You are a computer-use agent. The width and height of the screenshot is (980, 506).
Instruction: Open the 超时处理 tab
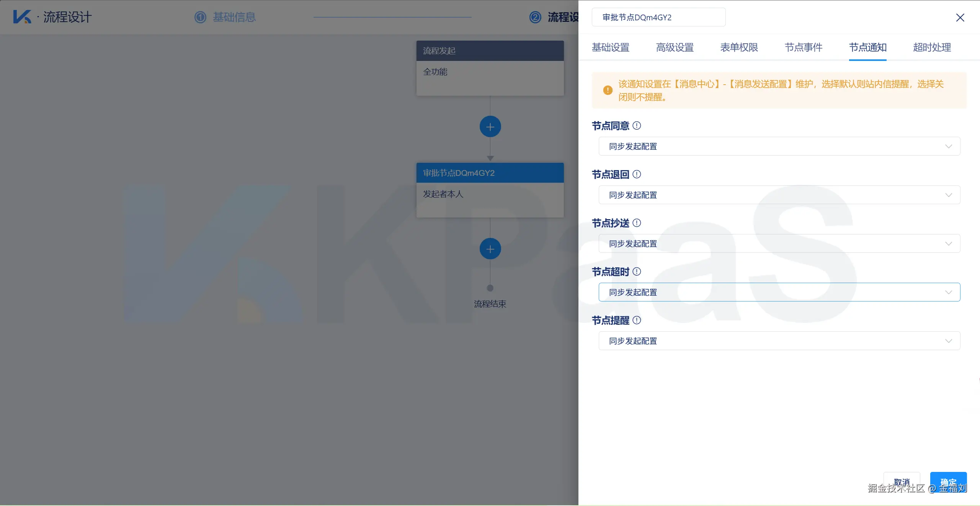point(932,47)
